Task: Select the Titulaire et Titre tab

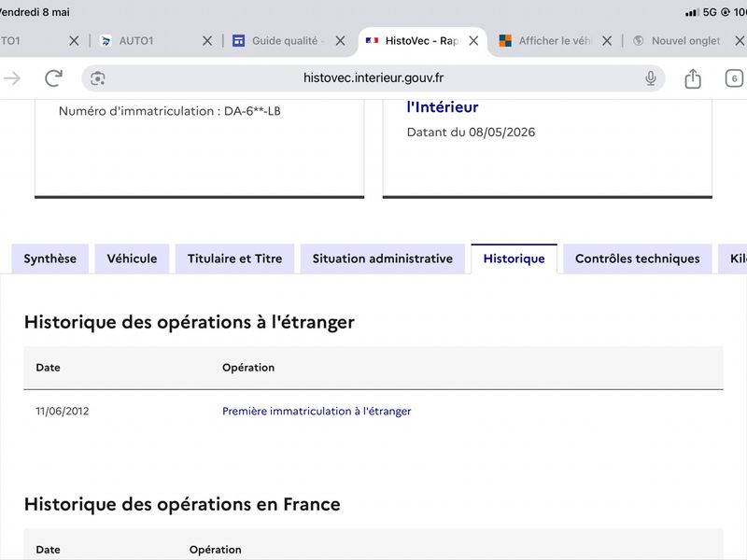Action: click(x=235, y=259)
